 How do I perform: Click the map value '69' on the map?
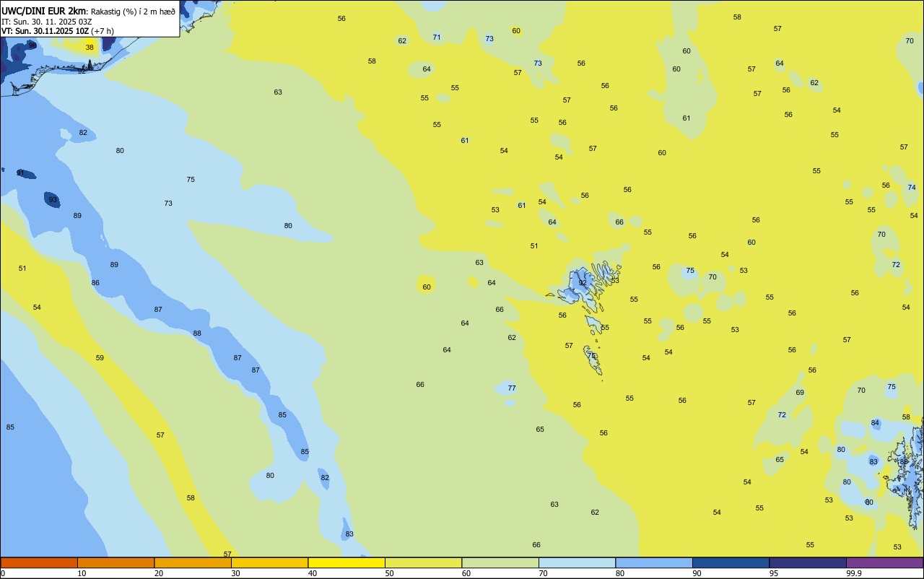tap(800, 393)
